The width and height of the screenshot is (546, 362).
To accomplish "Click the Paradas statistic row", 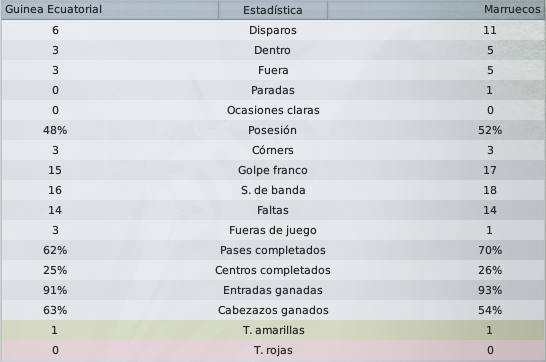I will (273, 90).
